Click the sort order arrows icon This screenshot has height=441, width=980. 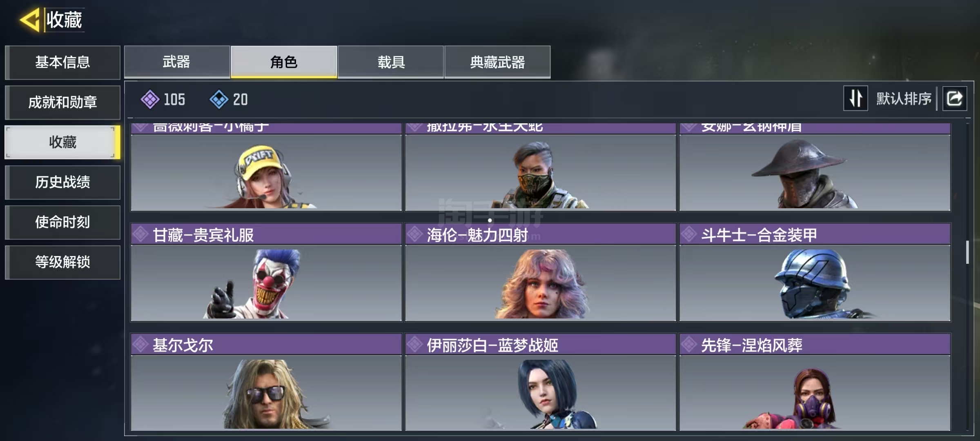coord(855,98)
